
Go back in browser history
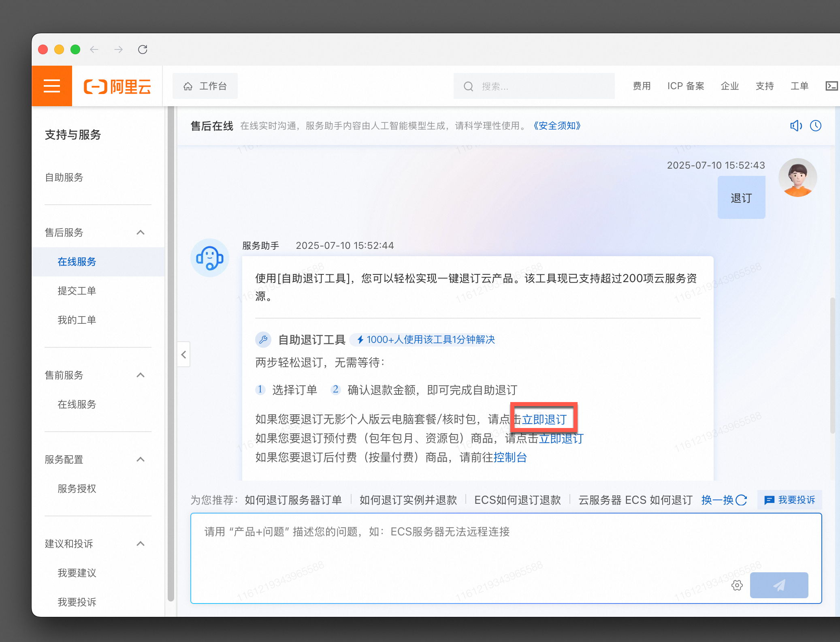click(x=94, y=49)
